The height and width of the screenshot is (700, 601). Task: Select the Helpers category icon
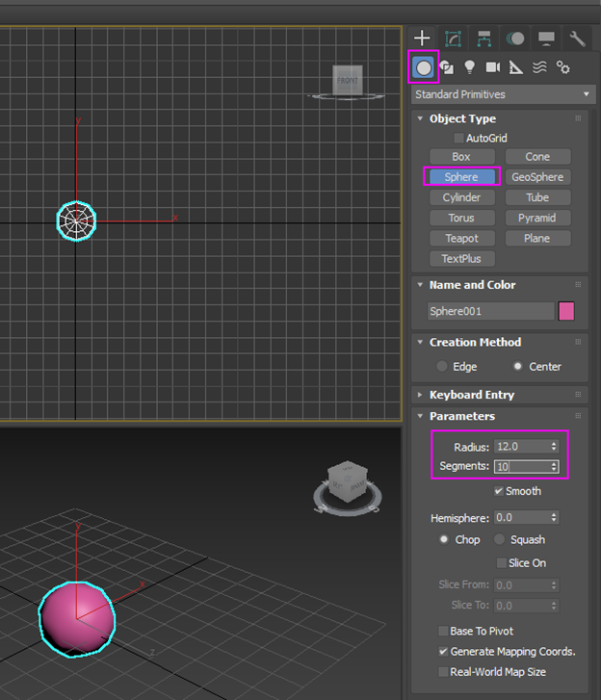pos(516,67)
